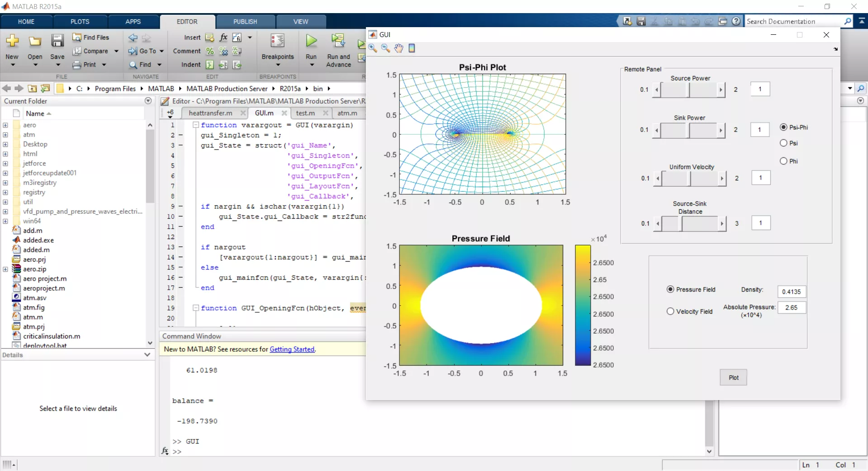Image resolution: width=868 pixels, height=471 pixels.
Task: Switch to the HOME ribbon tab
Action: click(26, 22)
